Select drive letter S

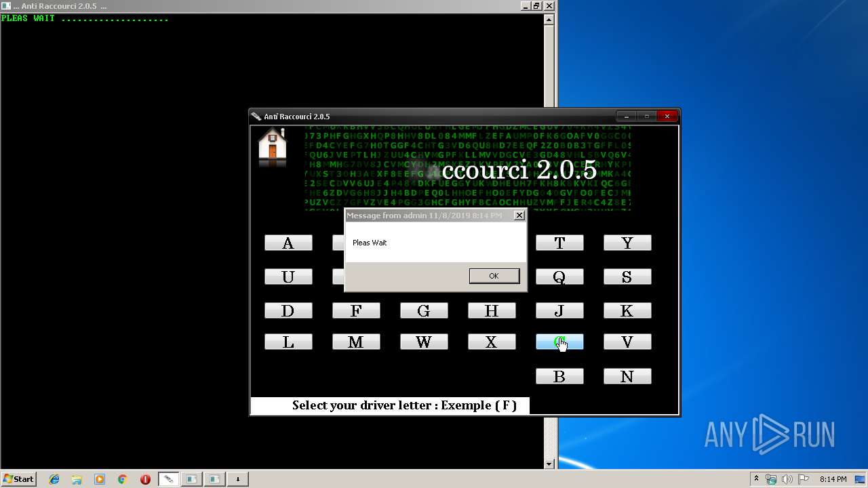627,277
